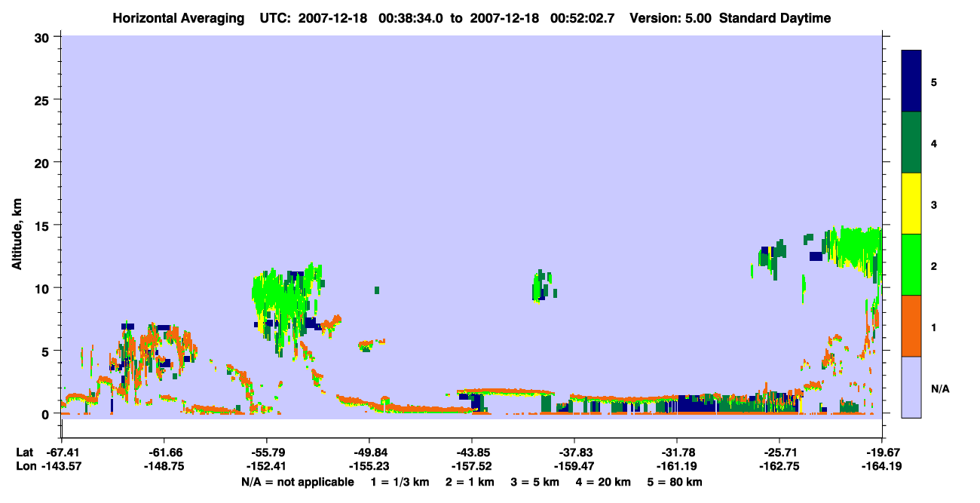Click the longitude value -143.57
The width and height of the screenshot is (980, 503).
[63, 466]
